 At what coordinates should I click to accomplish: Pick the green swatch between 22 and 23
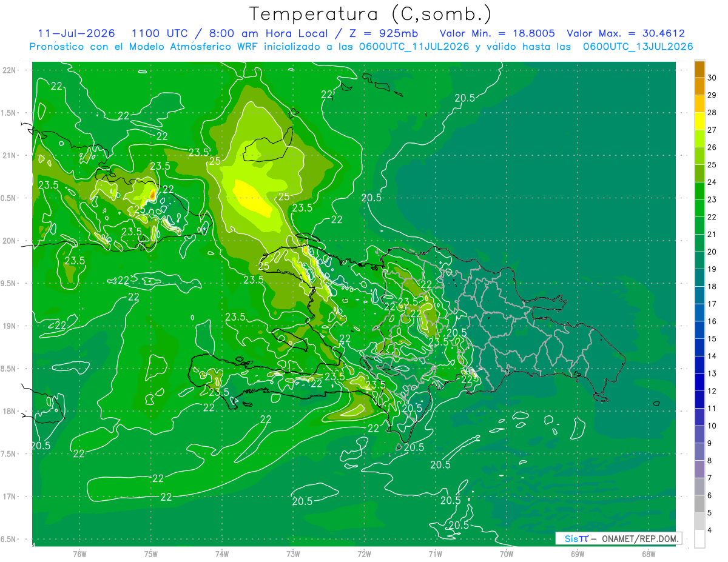click(x=699, y=208)
